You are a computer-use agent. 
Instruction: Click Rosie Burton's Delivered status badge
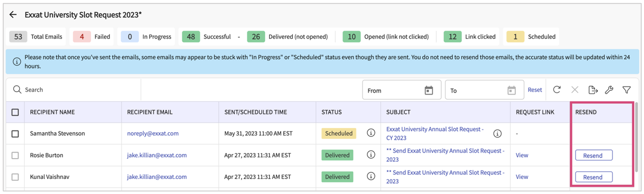[337, 155]
